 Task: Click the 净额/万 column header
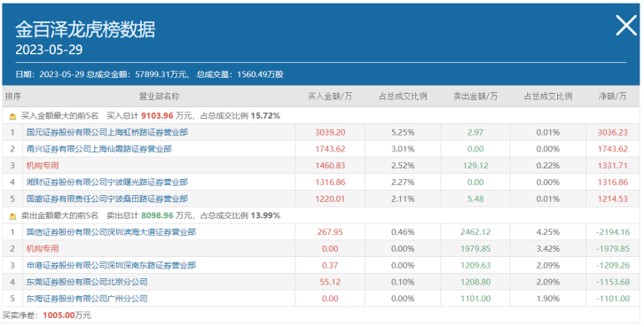click(x=612, y=97)
